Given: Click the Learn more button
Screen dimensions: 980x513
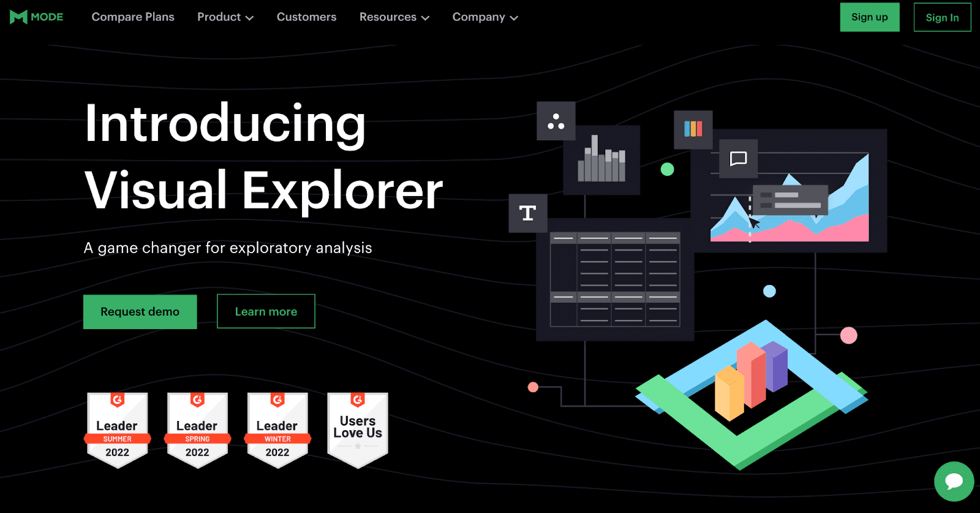Looking at the screenshot, I should point(266,311).
